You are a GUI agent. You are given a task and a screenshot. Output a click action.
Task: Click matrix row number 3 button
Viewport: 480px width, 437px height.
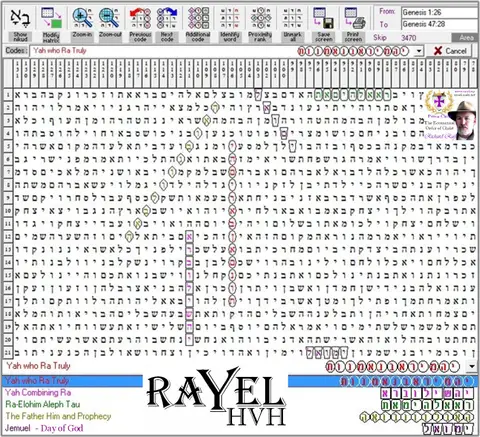coord(8,120)
